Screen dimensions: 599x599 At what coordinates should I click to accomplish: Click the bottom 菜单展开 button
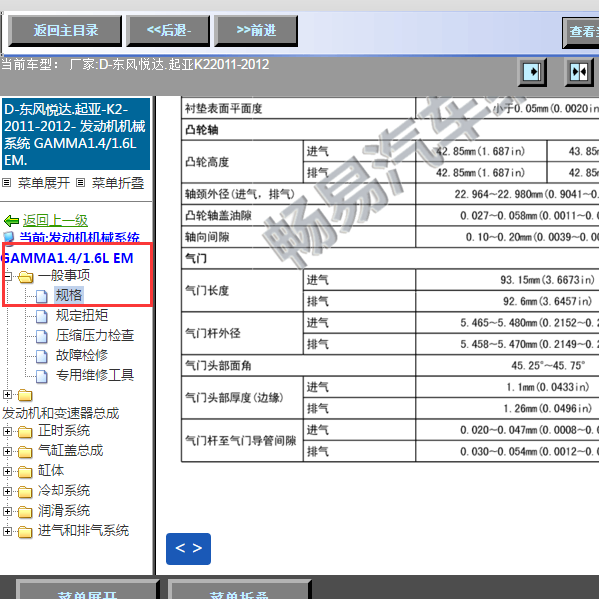click(x=87, y=590)
